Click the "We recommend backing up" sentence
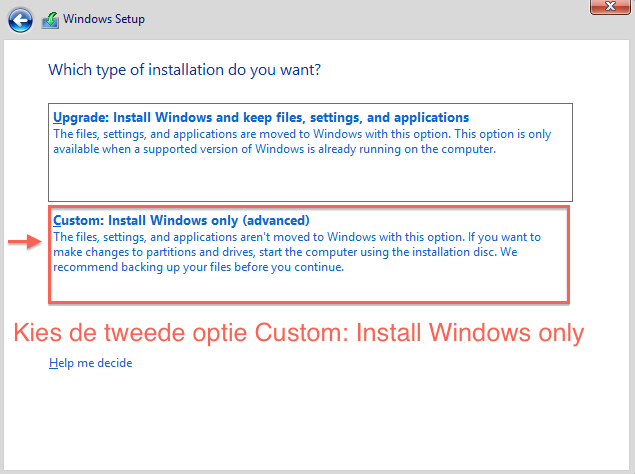Screen dimensions: 635x474 [x=196, y=267]
